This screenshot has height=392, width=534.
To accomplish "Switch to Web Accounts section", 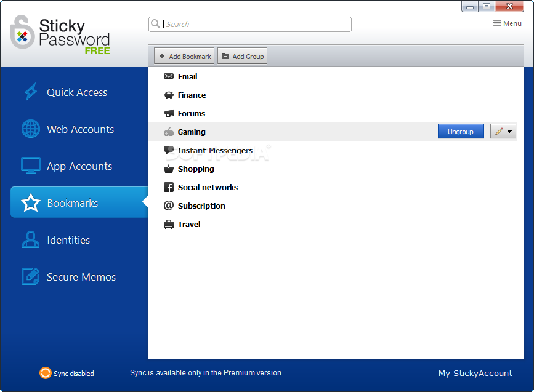I will coord(80,129).
